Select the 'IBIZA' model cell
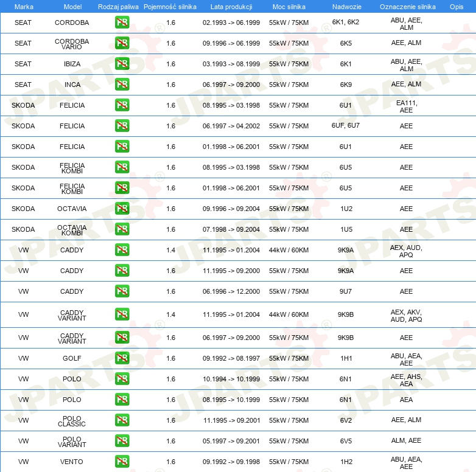This screenshot has width=476, height=472. tap(72, 64)
